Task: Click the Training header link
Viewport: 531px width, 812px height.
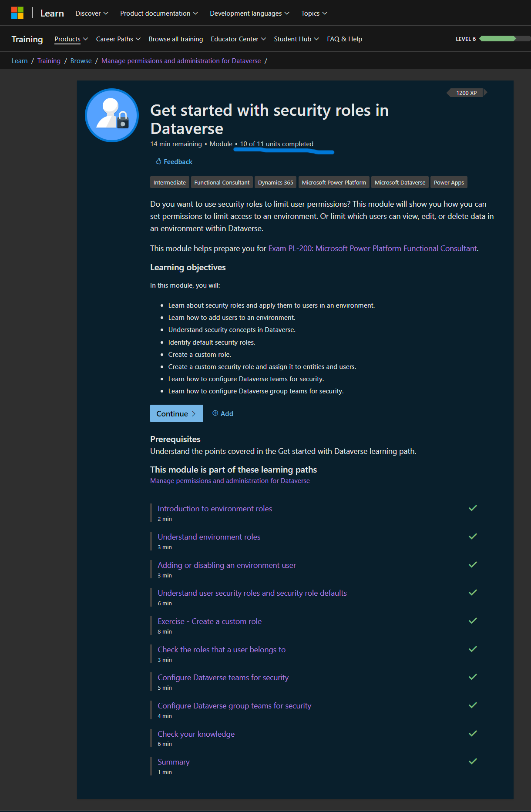Action: click(x=27, y=39)
